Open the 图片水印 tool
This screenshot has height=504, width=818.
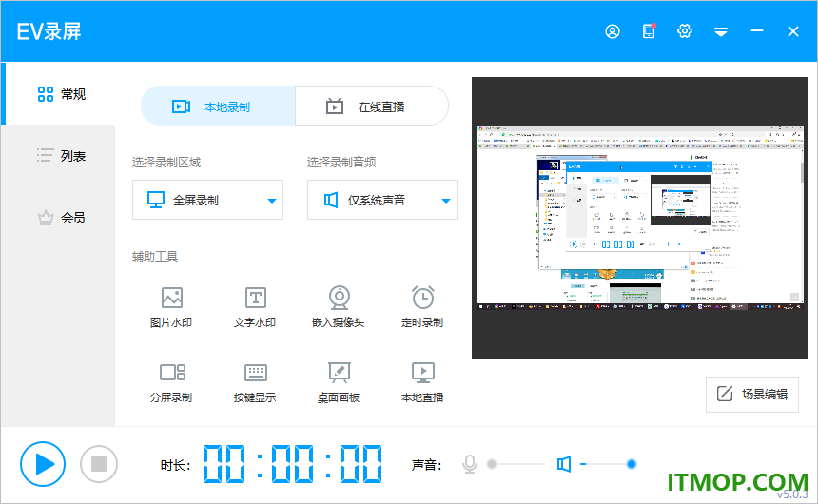(x=171, y=307)
